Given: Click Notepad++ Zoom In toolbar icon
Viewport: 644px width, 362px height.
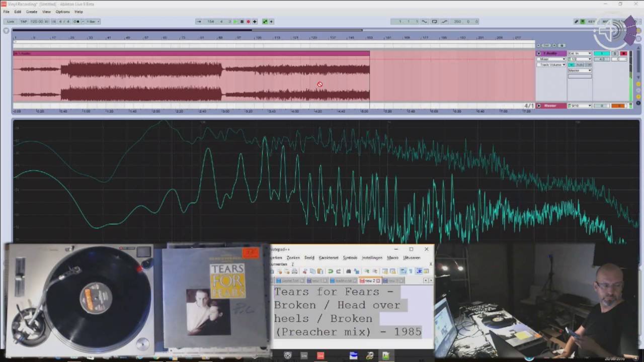Looking at the screenshot, I should [366, 271].
